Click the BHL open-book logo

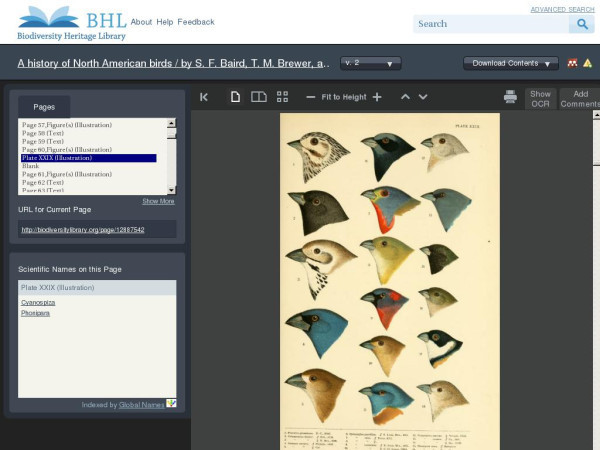49,17
